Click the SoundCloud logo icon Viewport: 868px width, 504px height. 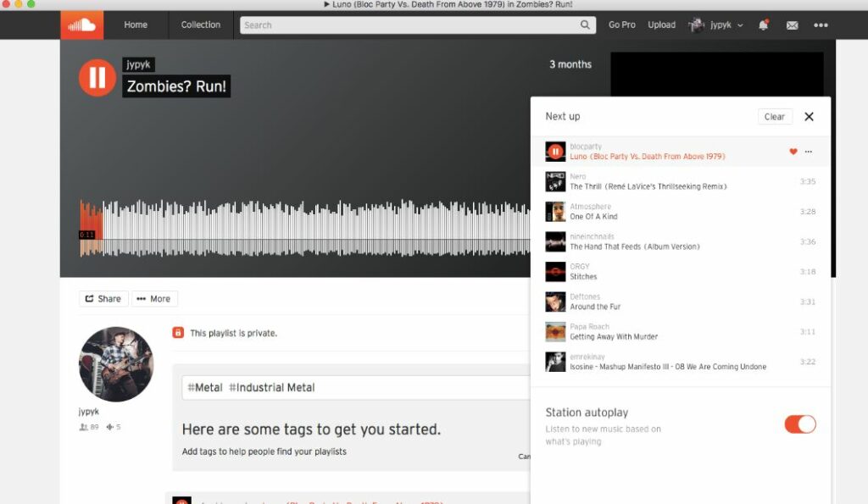pos(82,25)
